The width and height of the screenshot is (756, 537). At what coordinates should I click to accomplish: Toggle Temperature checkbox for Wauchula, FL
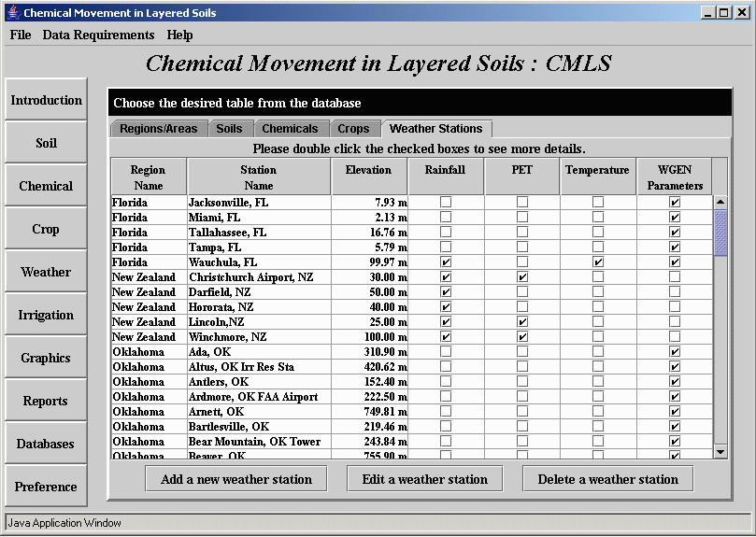click(x=598, y=261)
